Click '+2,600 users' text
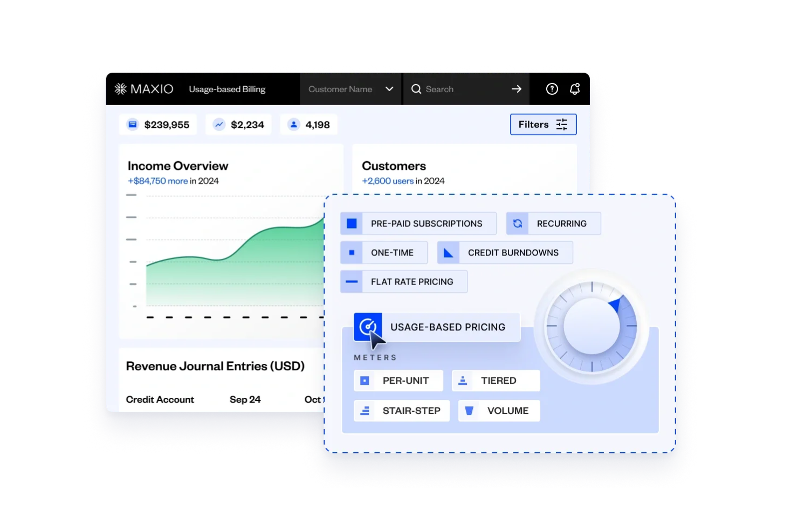Viewport: 798px width, 532px height. [388, 181]
